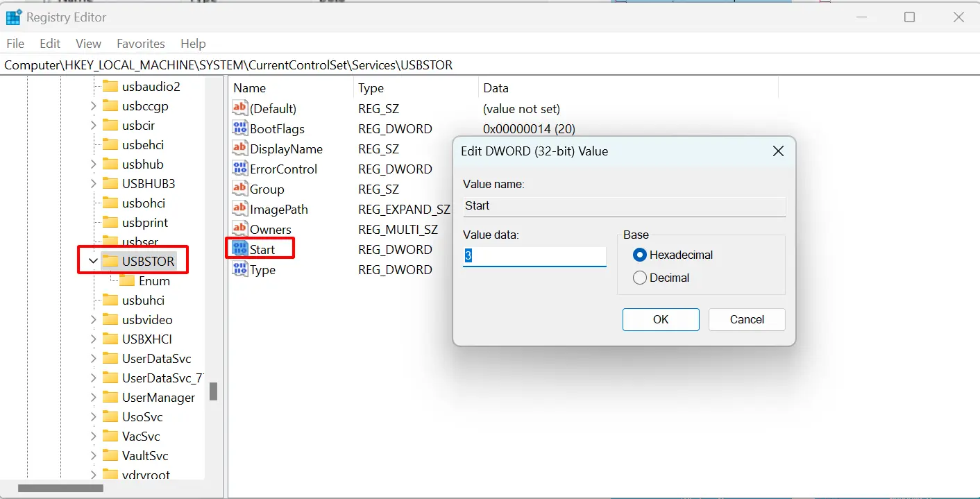Click the Owners multi-string value icon

(x=239, y=229)
